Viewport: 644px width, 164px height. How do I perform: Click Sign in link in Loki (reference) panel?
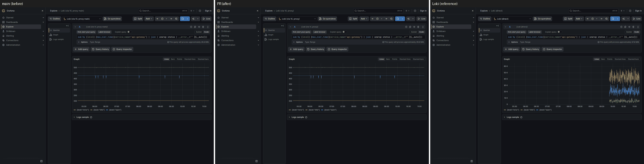coord(638,11)
